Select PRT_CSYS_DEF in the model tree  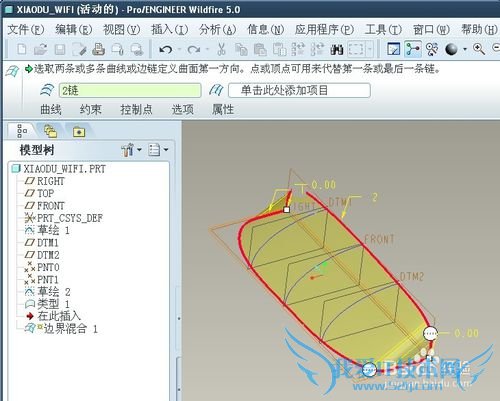64,218
